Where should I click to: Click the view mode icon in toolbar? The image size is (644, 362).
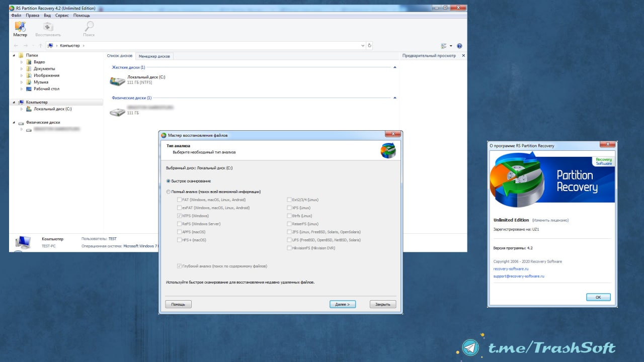(x=444, y=46)
